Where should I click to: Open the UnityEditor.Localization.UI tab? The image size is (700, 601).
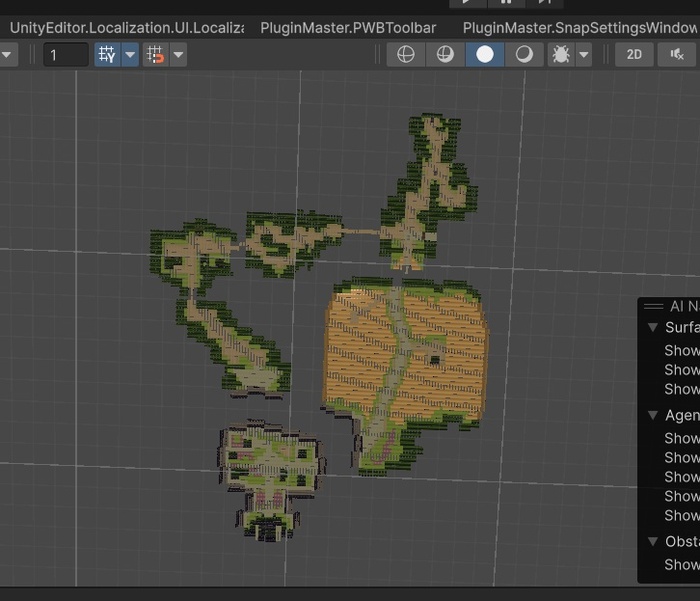[126, 28]
